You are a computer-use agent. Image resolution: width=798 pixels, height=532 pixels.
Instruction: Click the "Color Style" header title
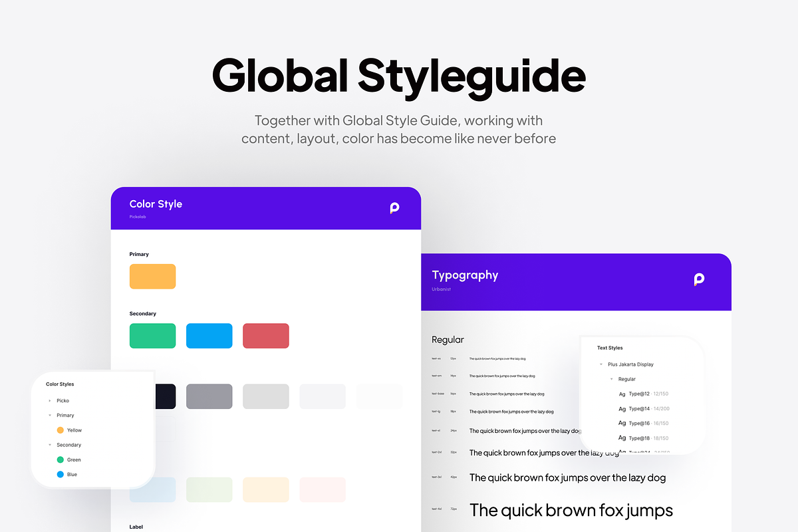pyautogui.click(x=156, y=204)
